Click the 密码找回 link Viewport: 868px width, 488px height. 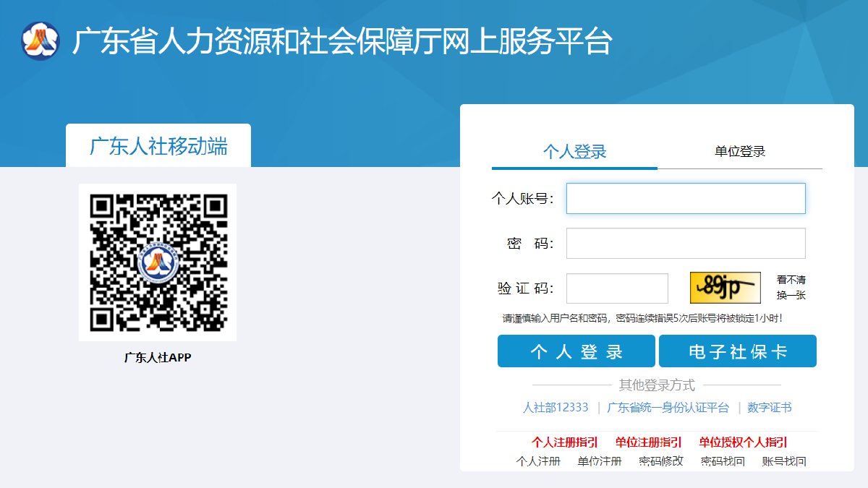coord(723,461)
